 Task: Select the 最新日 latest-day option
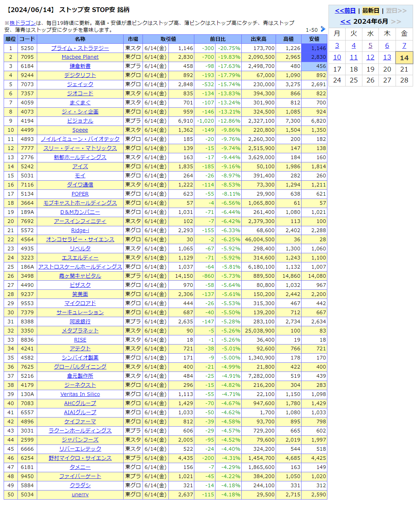(371, 11)
